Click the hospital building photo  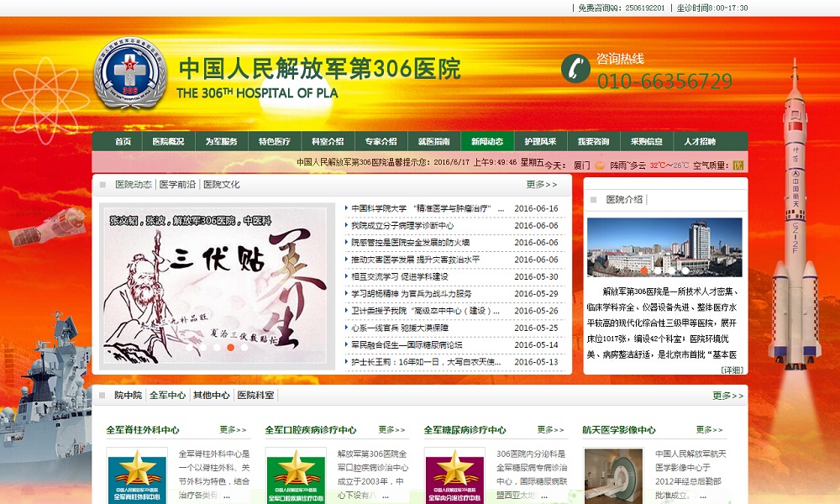(x=664, y=247)
